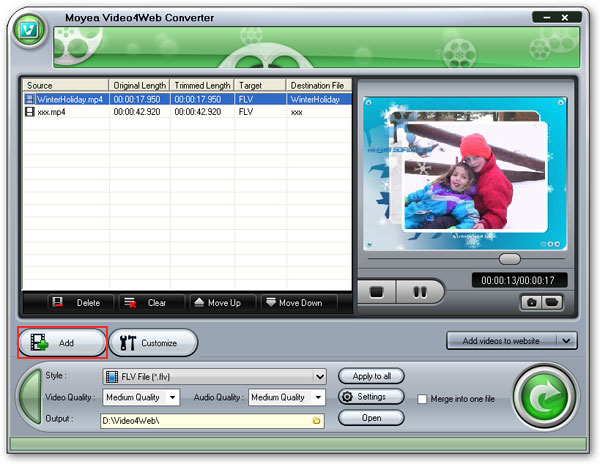Click the 00:00:13/00:00:17 time display
Screen dimensions: 600x464
518,280
